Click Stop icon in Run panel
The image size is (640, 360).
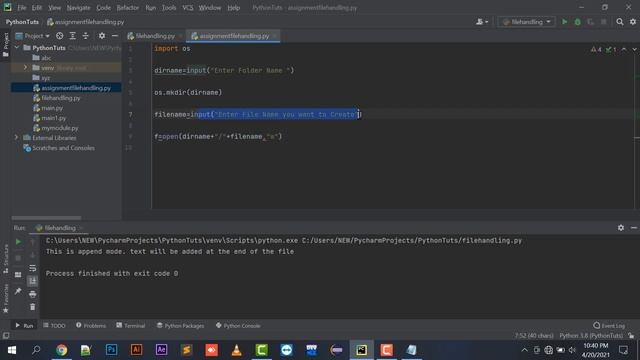[18, 258]
